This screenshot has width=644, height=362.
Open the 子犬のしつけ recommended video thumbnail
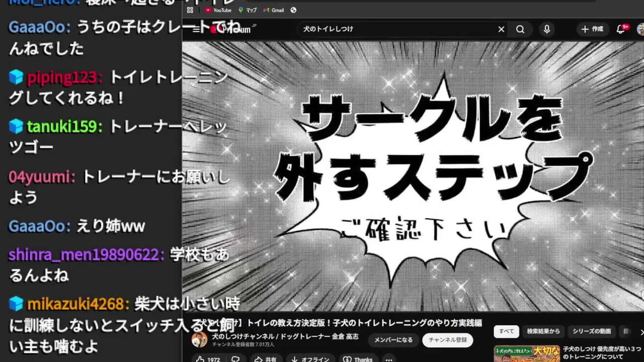pos(527,353)
